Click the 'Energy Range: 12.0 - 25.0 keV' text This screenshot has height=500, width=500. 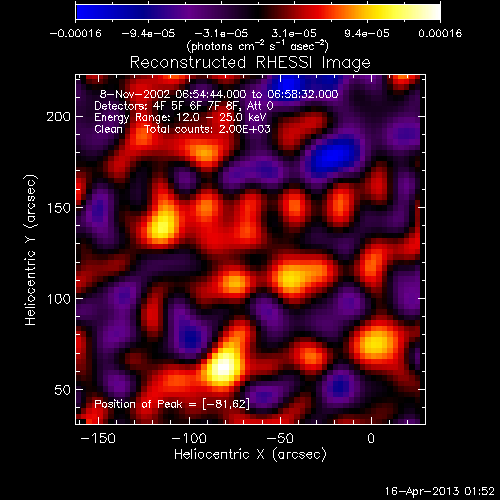click(180, 117)
